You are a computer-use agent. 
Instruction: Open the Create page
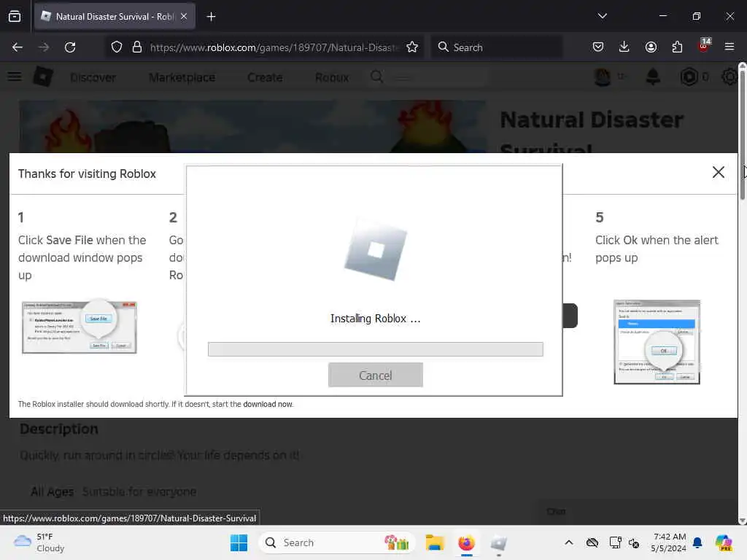(265, 77)
